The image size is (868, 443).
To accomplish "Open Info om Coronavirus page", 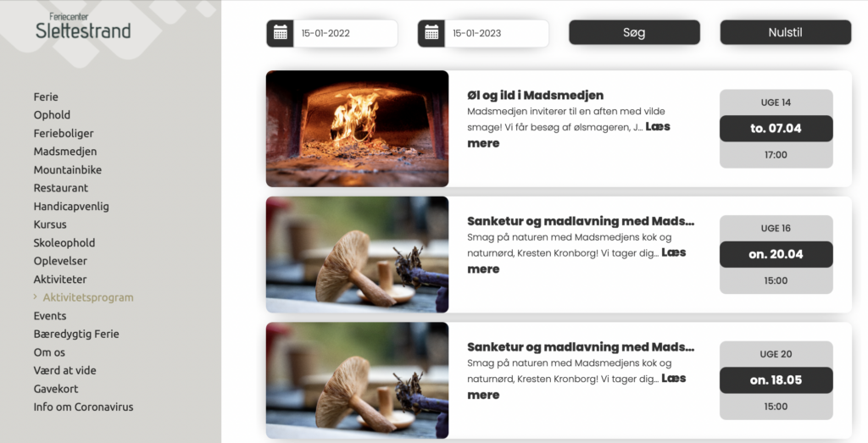I will (x=84, y=407).
